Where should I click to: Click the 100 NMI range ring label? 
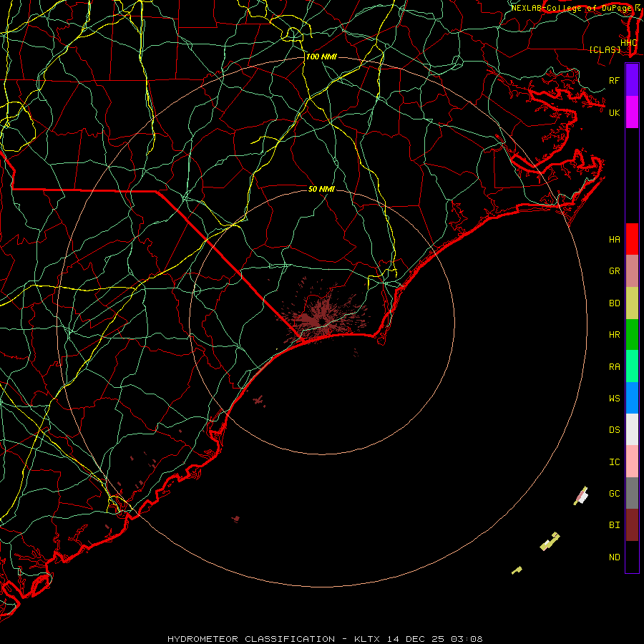pos(321,57)
